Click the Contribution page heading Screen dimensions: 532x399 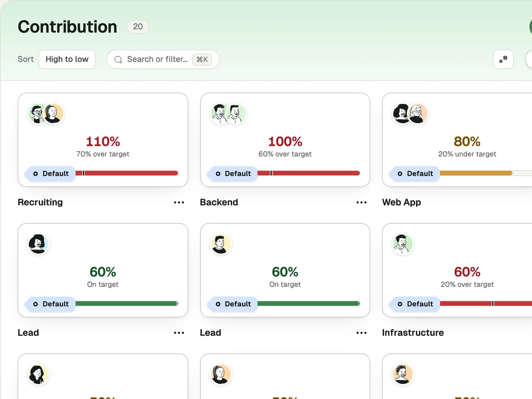point(67,27)
